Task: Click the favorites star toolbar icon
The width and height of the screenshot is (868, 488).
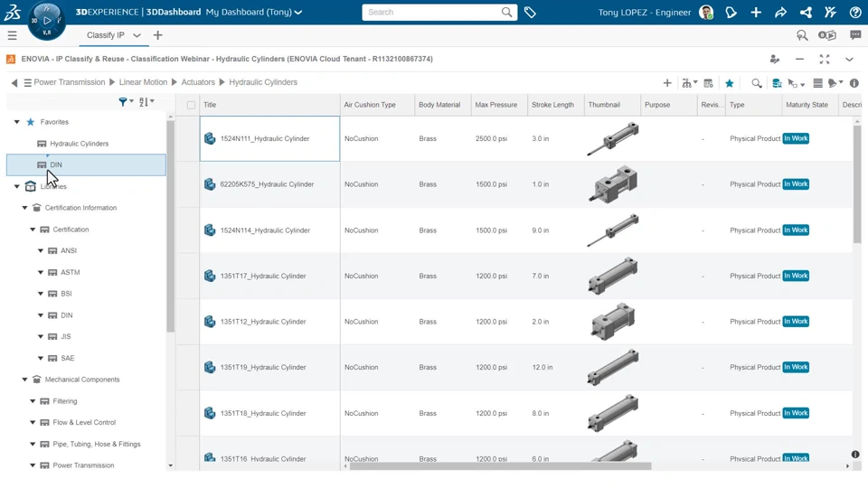Action: tap(730, 83)
